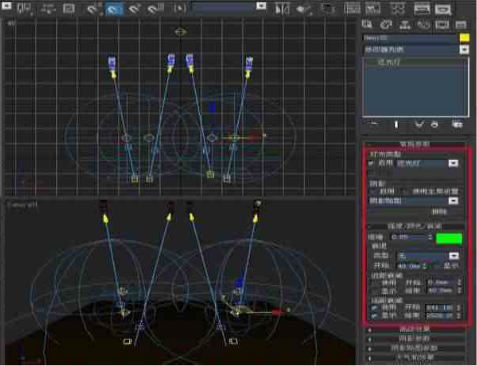Expand the 阴影参数 rollout

pyautogui.click(x=415, y=339)
